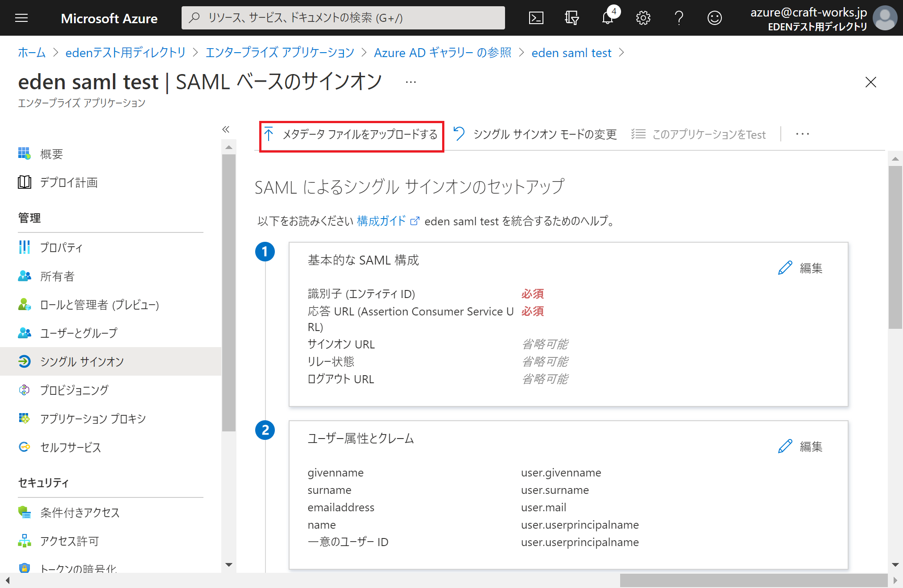
Task: Close the SAML sign-on blade
Action: click(x=870, y=82)
